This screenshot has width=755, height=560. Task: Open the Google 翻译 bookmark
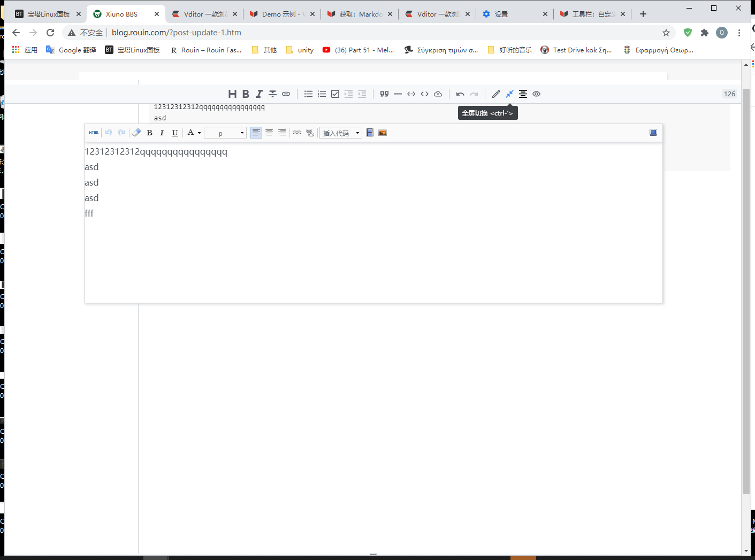70,50
